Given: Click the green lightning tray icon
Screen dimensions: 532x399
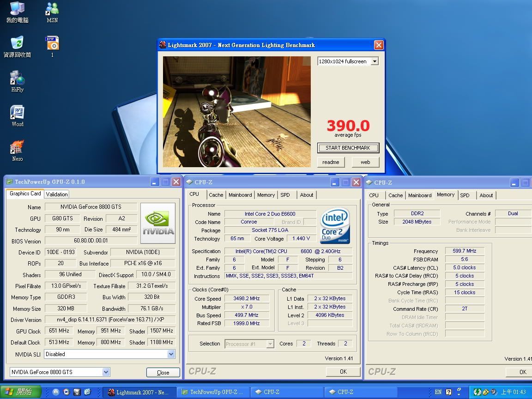Looking at the screenshot, I should click(478, 392).
